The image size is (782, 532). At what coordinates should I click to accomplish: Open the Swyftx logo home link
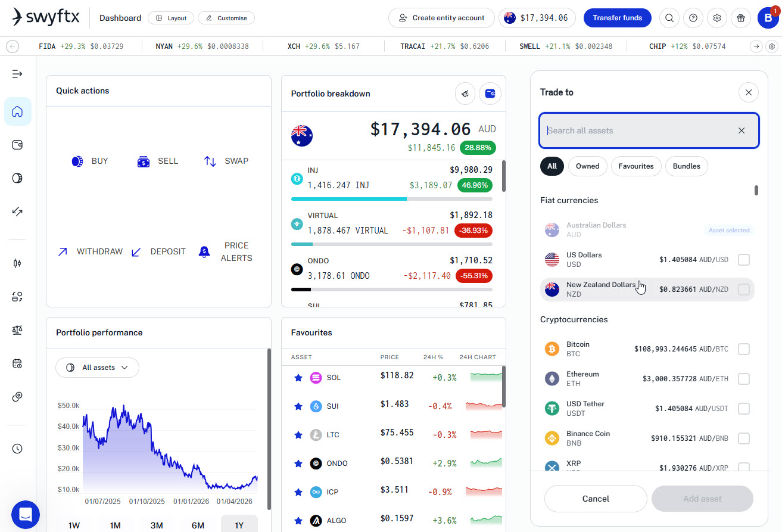click(46, 18)
